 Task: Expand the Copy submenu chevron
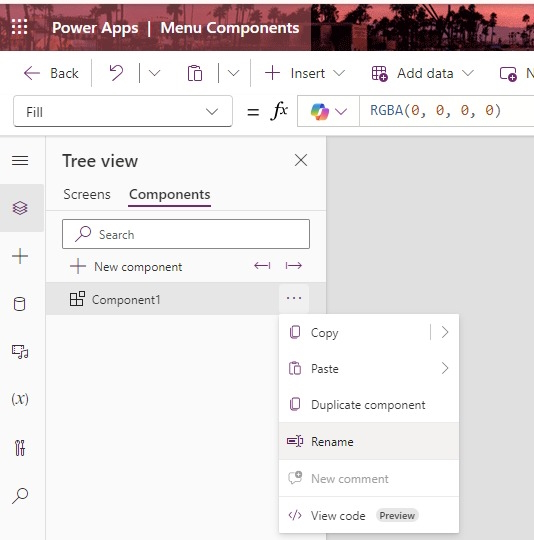click(444, 332)
